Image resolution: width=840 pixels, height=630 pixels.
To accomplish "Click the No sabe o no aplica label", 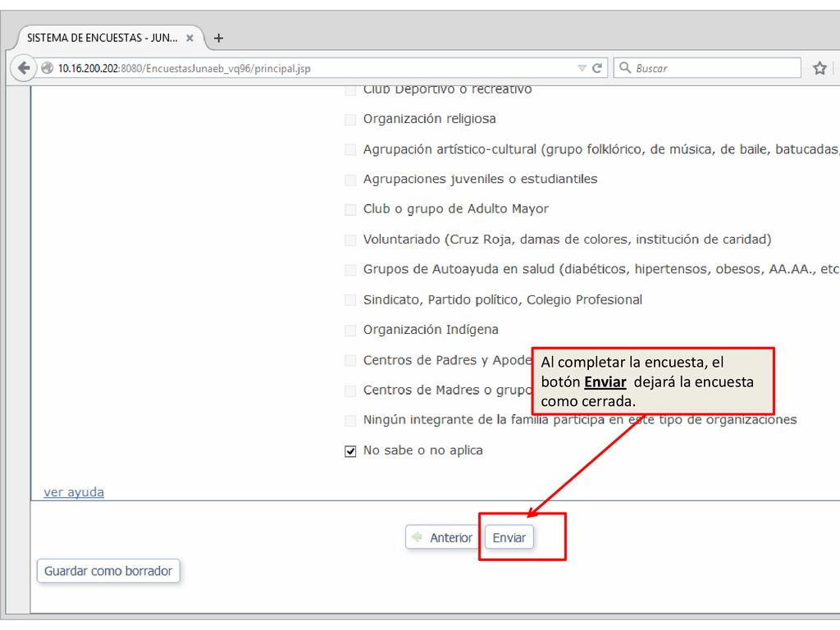I will click(x=422, y=450).
